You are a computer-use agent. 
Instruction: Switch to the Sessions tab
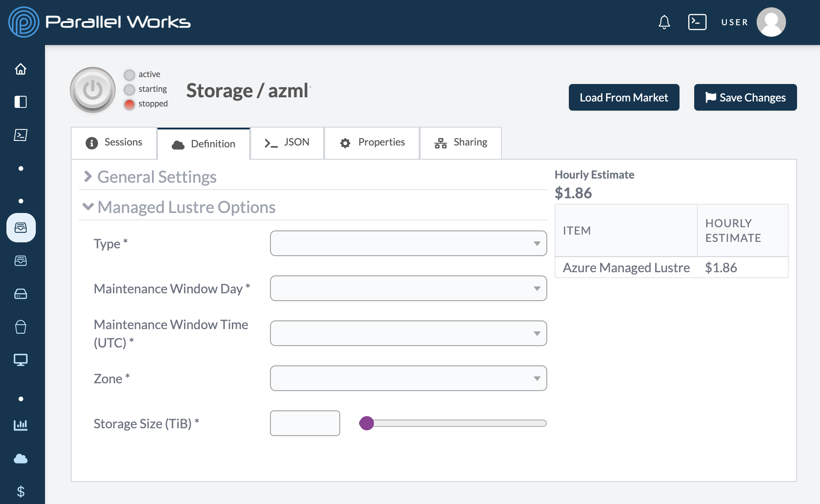(114, 143)
